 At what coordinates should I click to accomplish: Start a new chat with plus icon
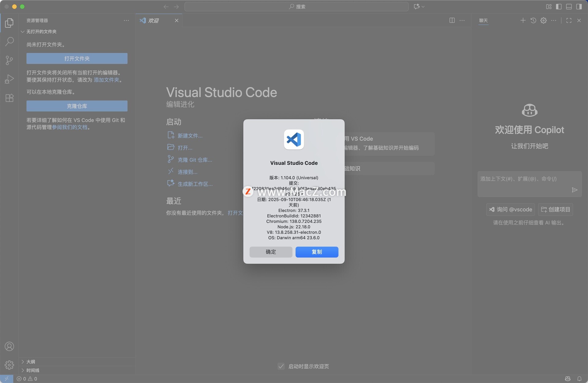[523, 20]
